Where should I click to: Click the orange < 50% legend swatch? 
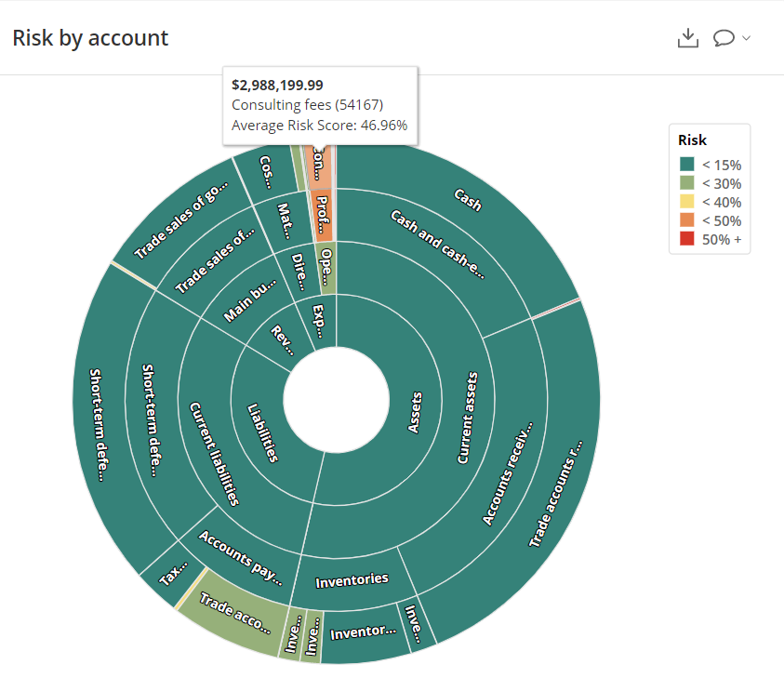[687, 221]
